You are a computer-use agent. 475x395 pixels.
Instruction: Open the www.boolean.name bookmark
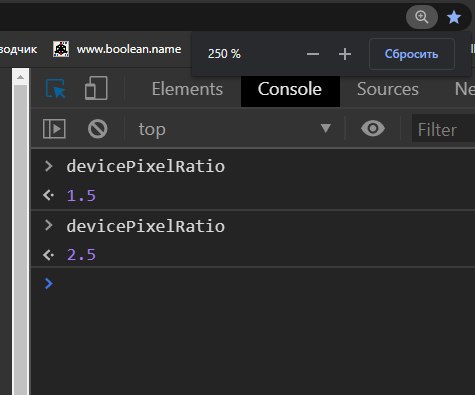129,49
